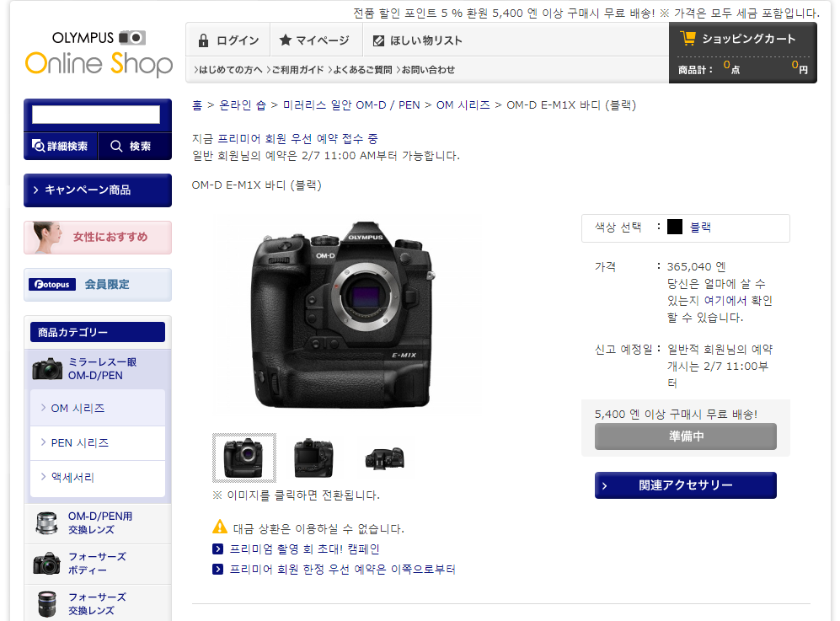Click the detailed search icon on 詳細検索
Screen dimensions: 840x621
pos(38,146)
